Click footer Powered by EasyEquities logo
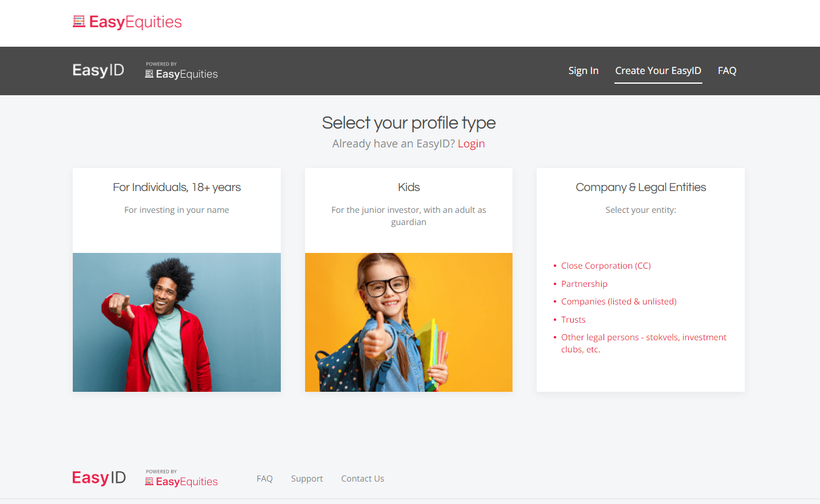The image size is (820, 504). (181, 479)
